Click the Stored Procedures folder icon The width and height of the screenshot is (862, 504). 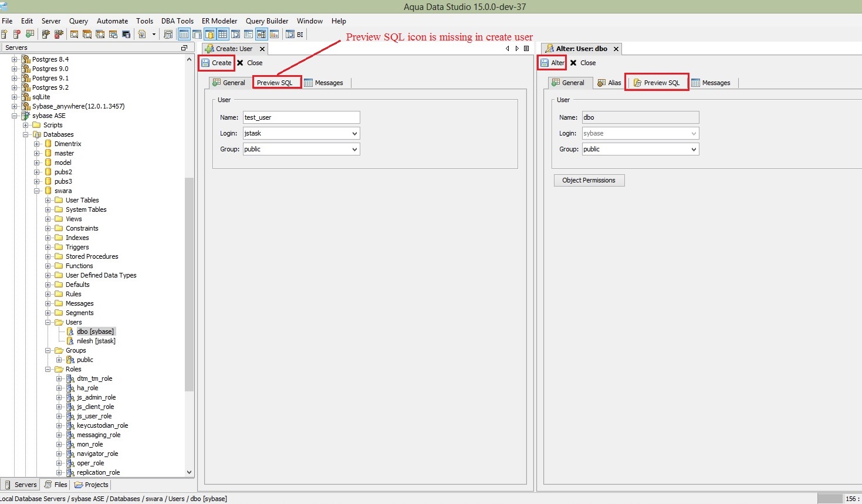click(59, 256)
